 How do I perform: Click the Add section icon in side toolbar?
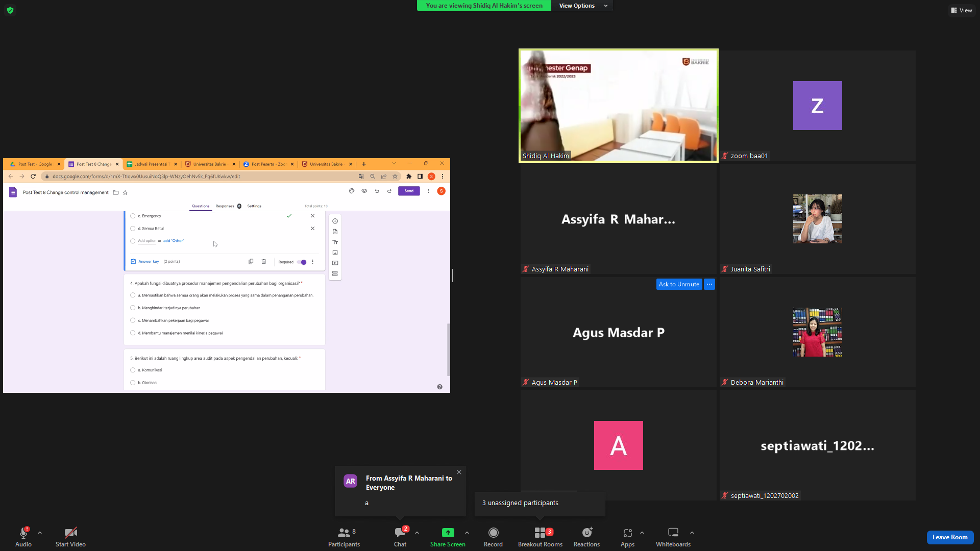(x=335, y=274)
